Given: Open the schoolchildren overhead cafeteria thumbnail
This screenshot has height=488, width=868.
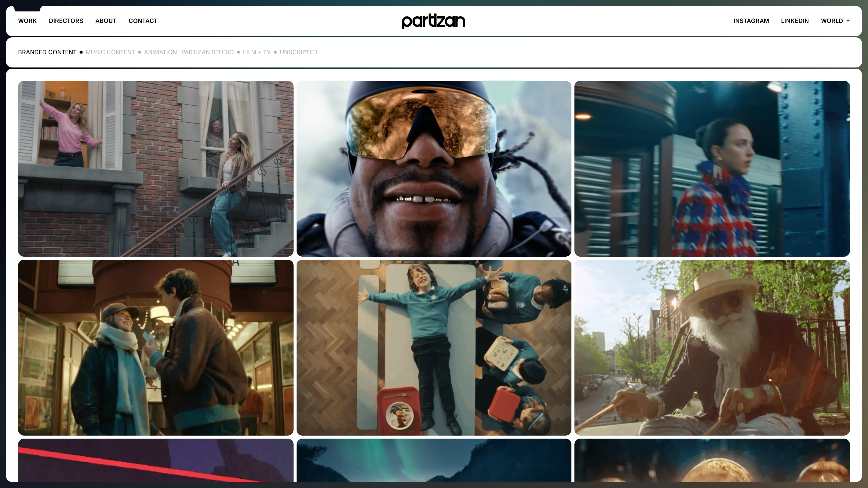Looking at the screenshot, I should (x=434, y=348).
